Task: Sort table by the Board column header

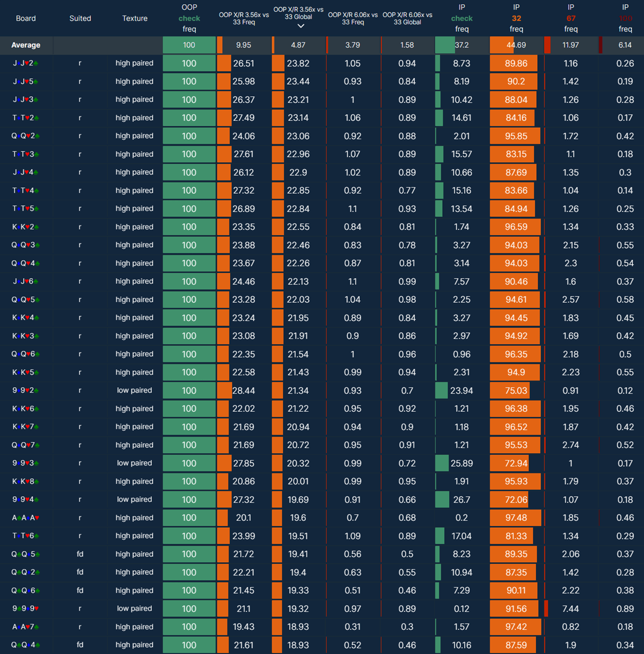Action: click(26, 18)
